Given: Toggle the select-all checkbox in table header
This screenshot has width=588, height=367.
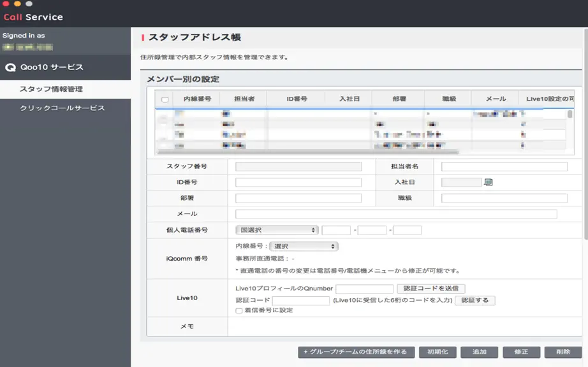Looking at the screenshot, I should 165,99.
